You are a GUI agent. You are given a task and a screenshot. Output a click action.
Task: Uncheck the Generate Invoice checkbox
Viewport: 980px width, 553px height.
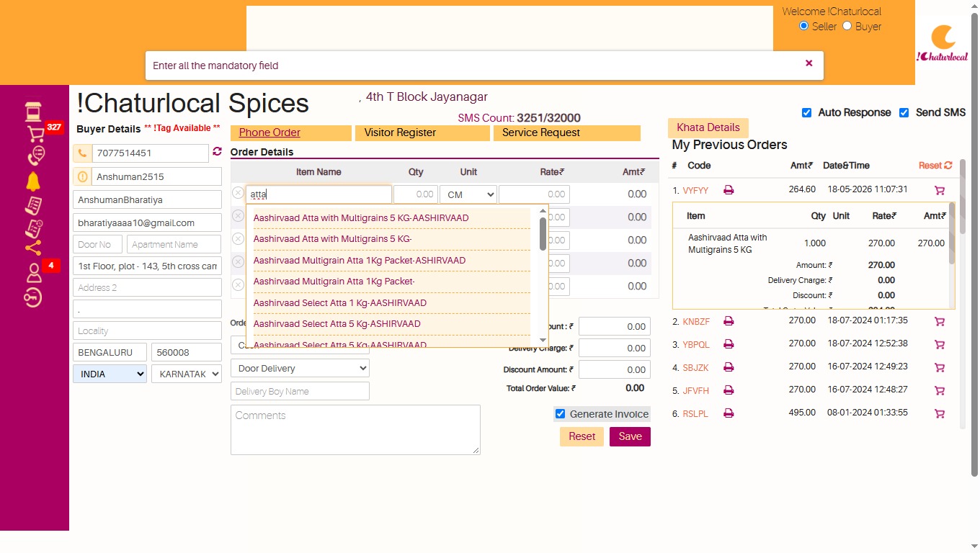pos(560,414)
